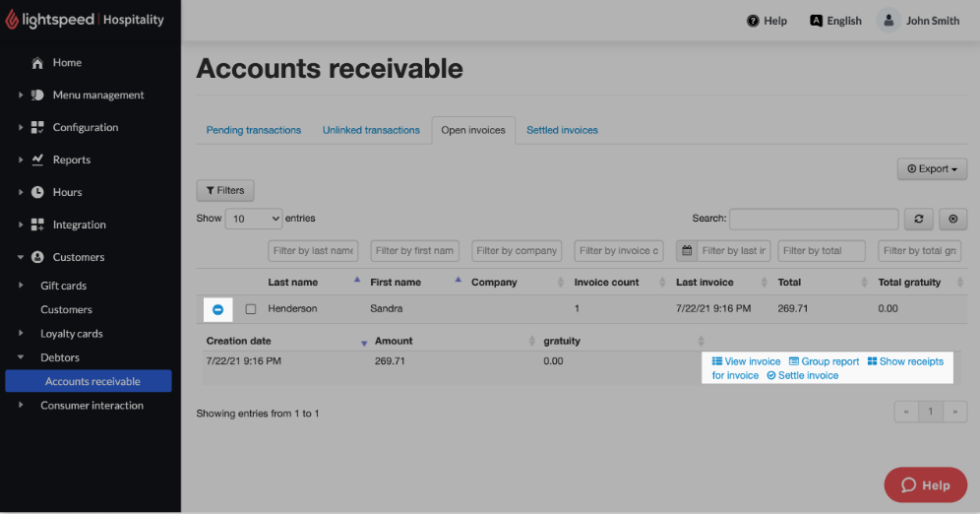The height and width of the screenshot is (514, 980).
Task: Click the Home icon in sidebar
Action: click(37, 63)
